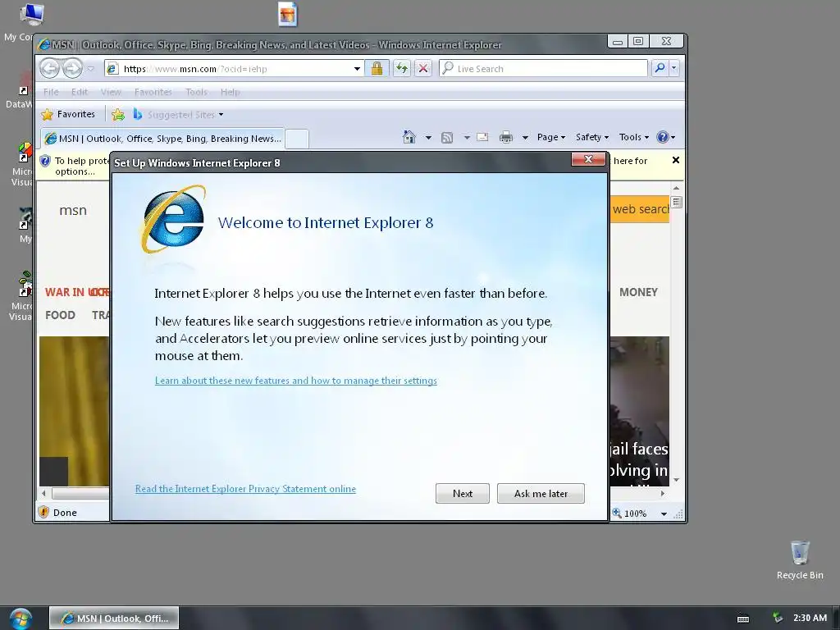Viewport: 840px width, 630px height.
Task: Open the search provider dropdown arrow
Action: pos(674,68)
